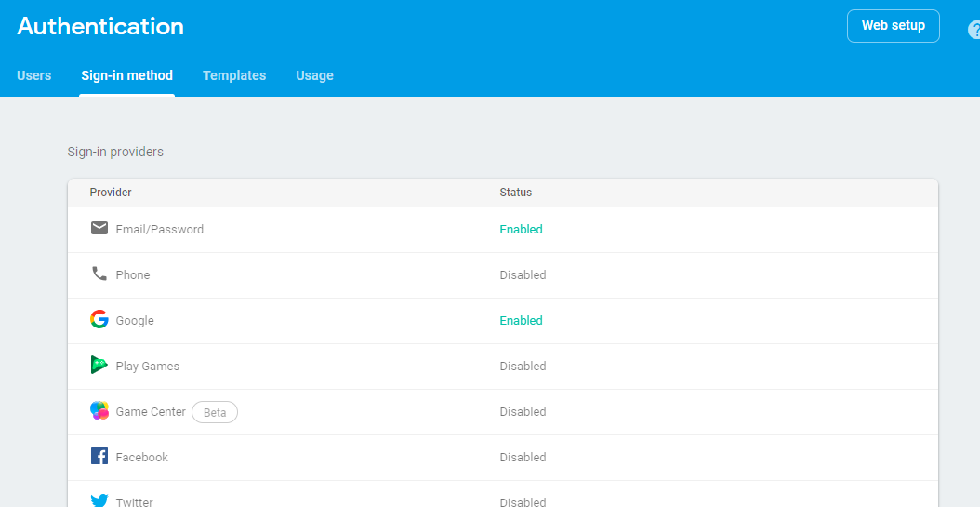This screenshot has width=980, height=507.
Task: Select the Twitter provider label
Action: click(135, 501)
